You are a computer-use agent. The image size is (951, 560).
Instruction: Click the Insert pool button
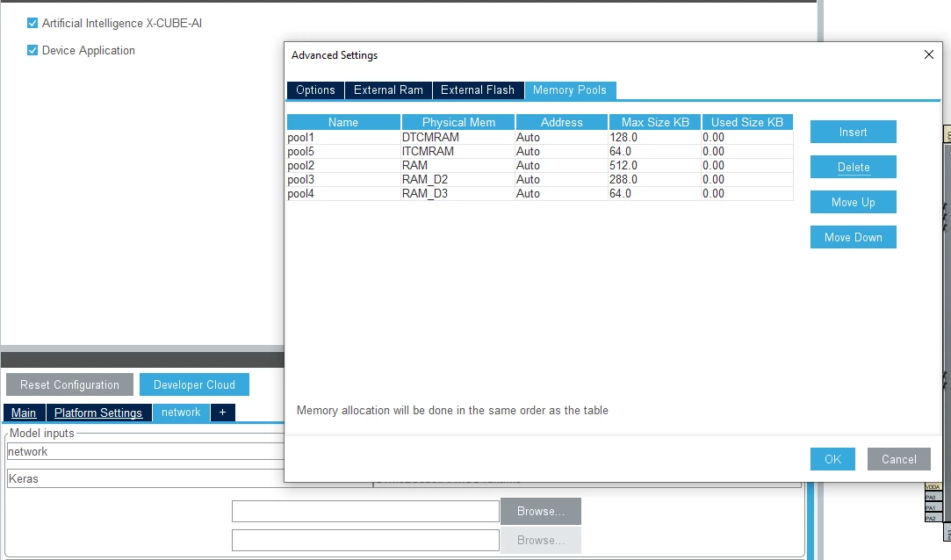[853, 132]
